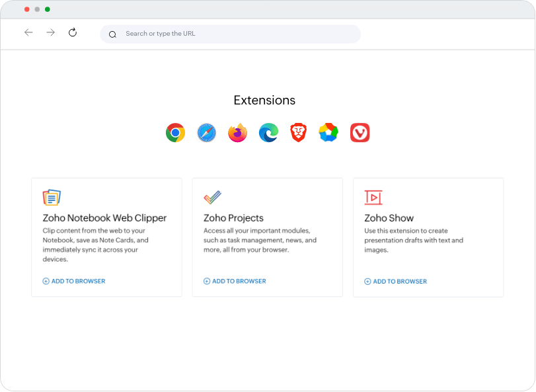The width and height of the screenshot is (536, 392).
Task: Click the Zoho Notebook Web Clipper icon
Action: [x=52, y=197]
